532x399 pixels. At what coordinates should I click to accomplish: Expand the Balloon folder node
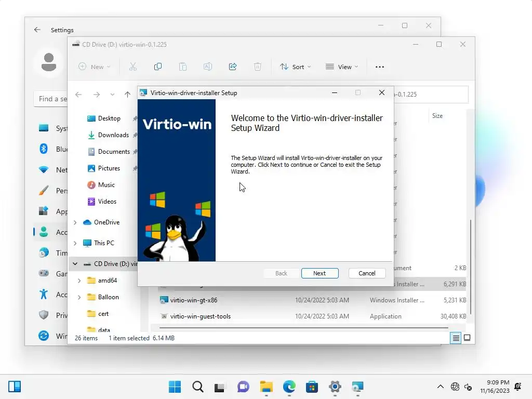click(79, 297)
